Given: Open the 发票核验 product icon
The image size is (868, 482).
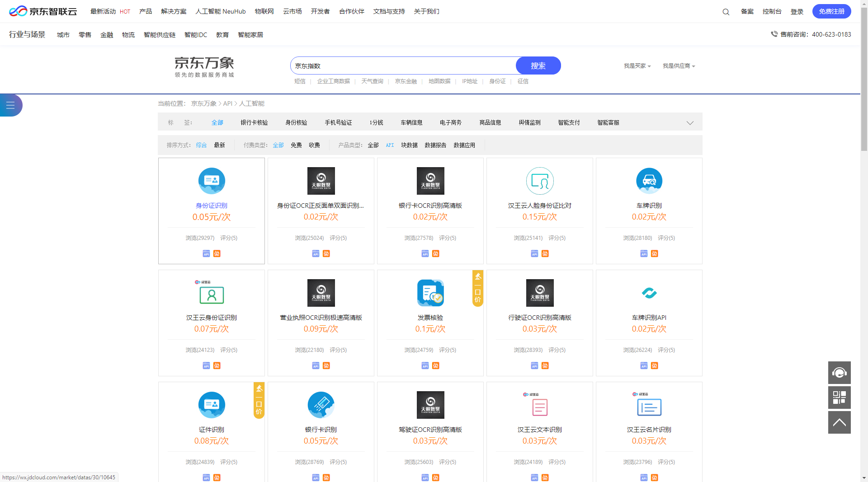Looking at the screenshot, I should (430, 293).
